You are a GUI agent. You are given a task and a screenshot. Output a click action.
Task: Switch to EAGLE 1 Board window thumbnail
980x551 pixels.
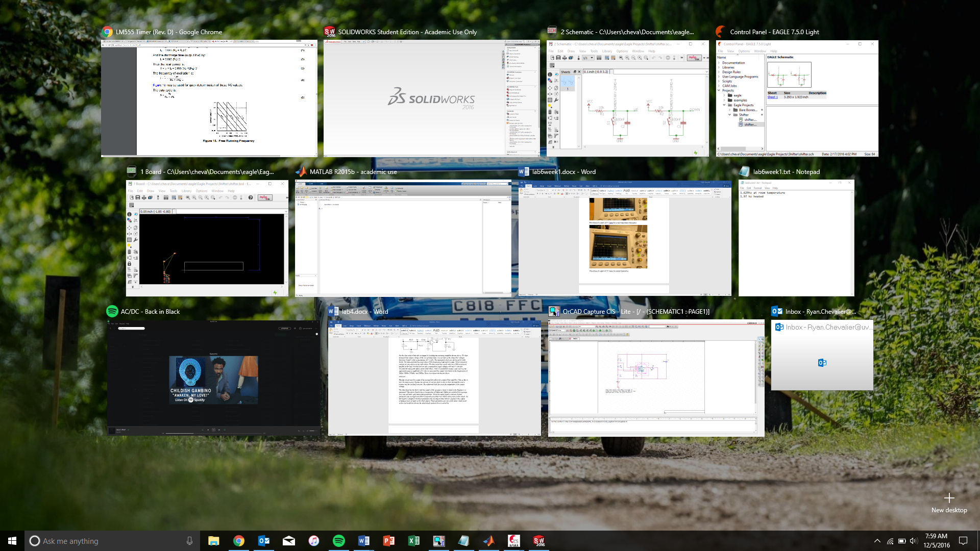coord(207,238)
